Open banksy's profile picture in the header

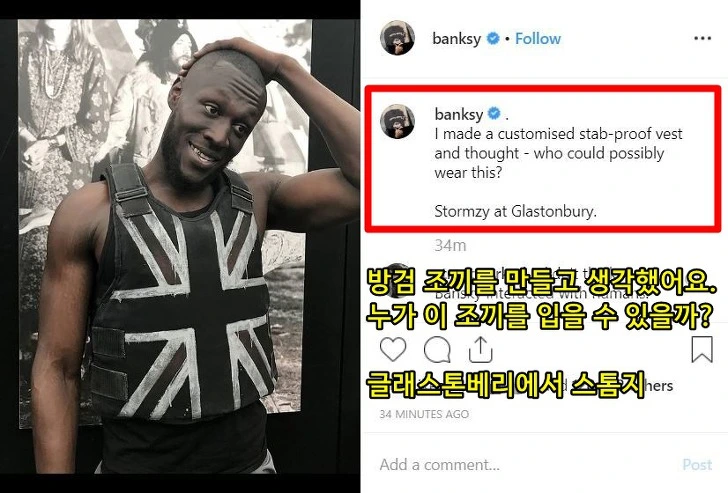point(397,38)
